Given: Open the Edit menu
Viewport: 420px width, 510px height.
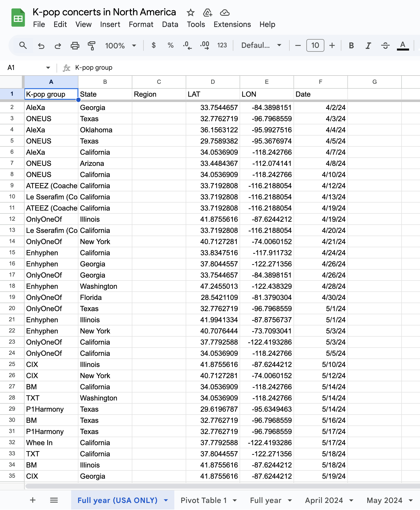Looking at the screenshot, I should [60, 24].
